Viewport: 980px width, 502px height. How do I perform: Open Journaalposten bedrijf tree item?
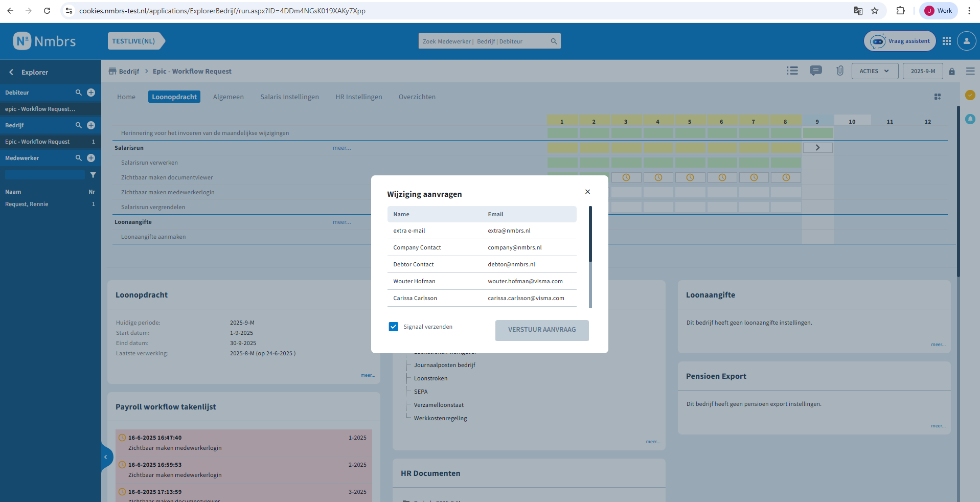tap(444, 365)
